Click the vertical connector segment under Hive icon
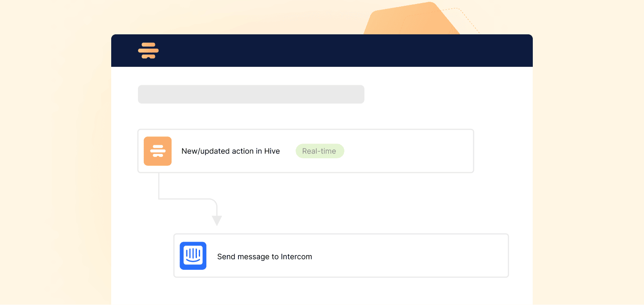Viewport: 644px width, 305px height. [159, 185]
